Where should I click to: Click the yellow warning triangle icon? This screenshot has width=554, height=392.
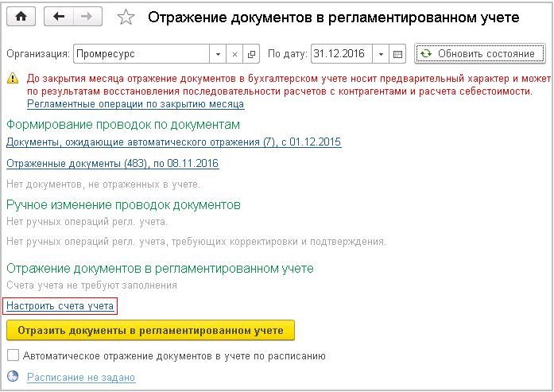(x=13, y=78)
